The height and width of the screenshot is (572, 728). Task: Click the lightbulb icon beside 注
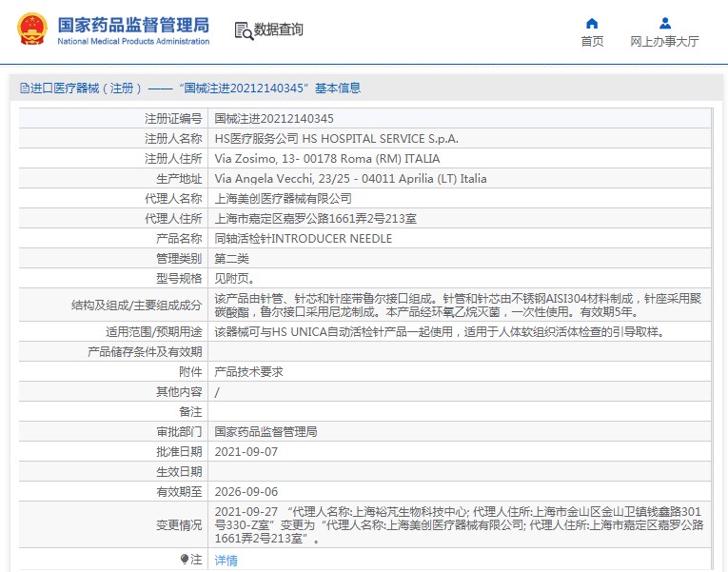click(185, 559)
